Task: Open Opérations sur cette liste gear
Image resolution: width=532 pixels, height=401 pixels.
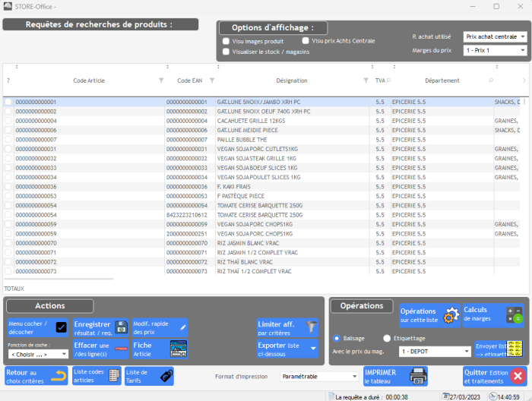Action: coord(429,314)
